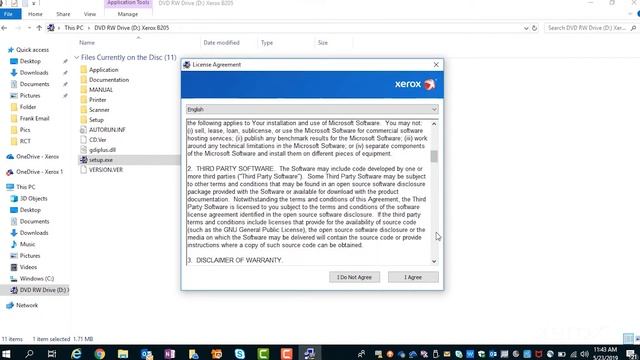Select the Scanner folder
This screenshot has height=360, width=640.
tap(99, 110)
